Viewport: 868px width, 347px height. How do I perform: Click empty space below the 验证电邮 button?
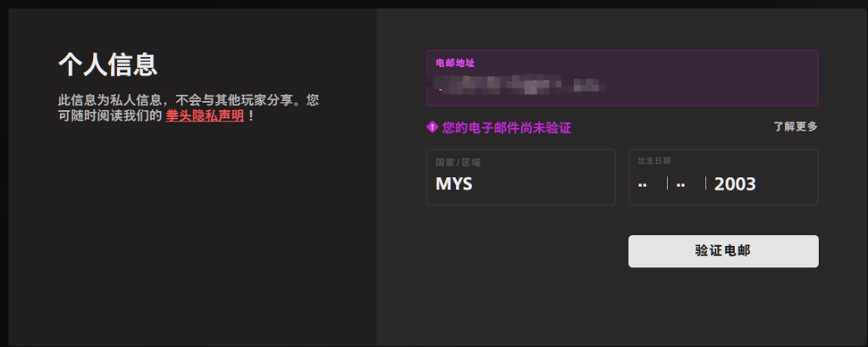click(723, 305)
